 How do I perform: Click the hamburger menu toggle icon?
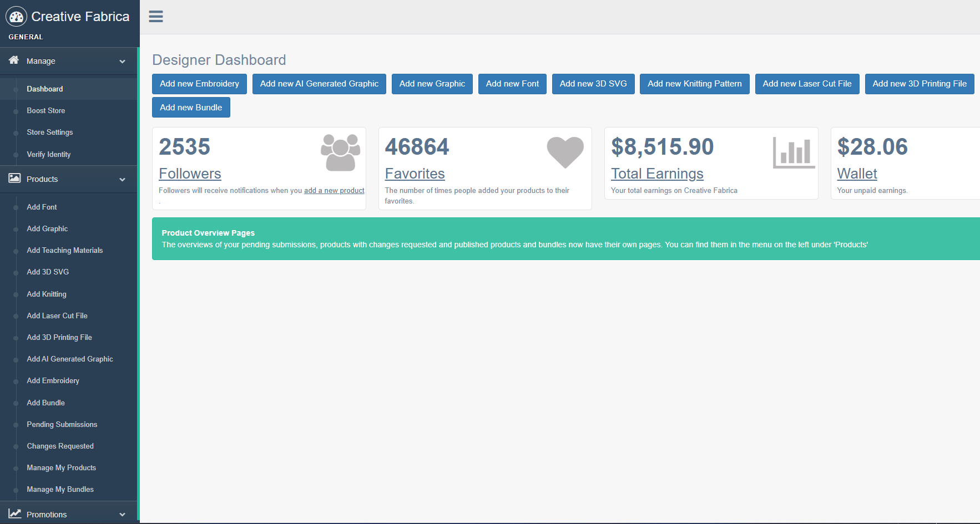point(156,17)
